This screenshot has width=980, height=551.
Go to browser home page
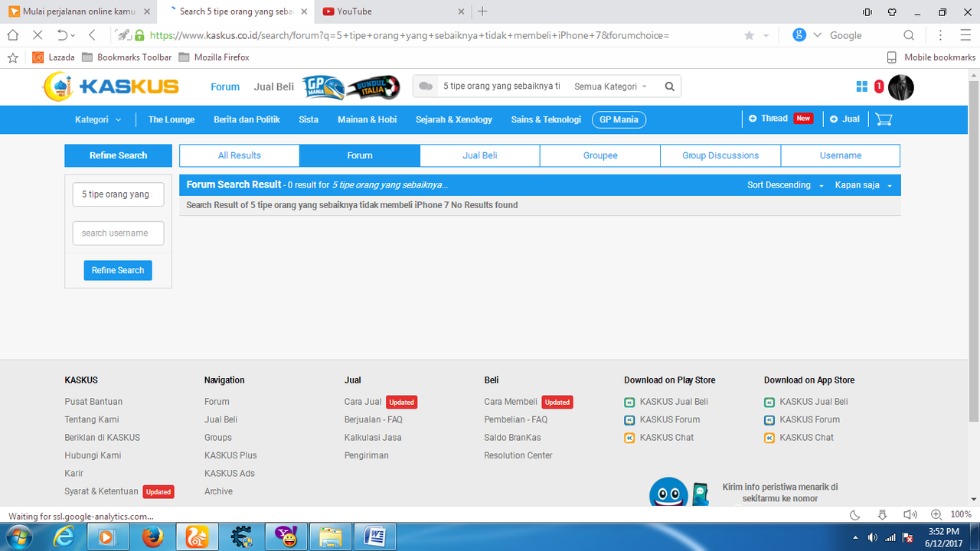coord(12,35)
